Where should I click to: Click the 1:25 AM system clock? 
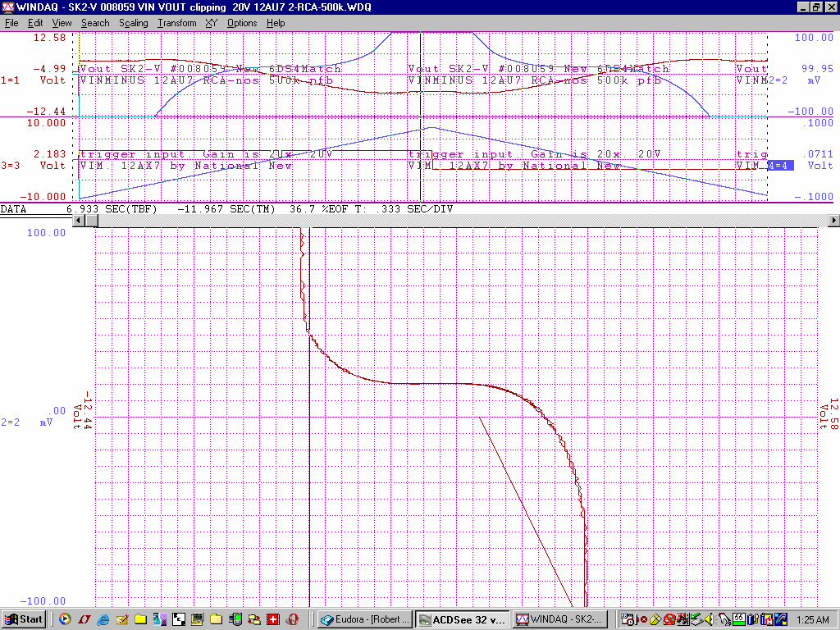click(x=811, y=619)
